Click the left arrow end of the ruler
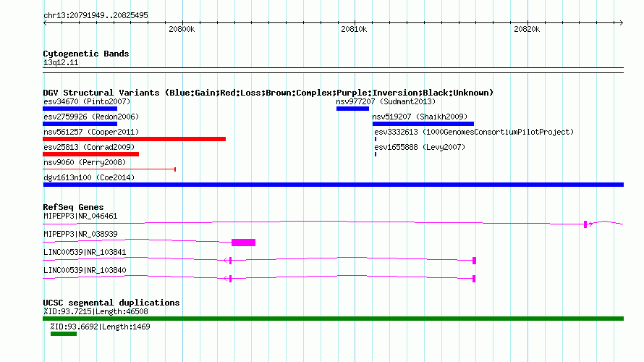The width and height of the screenshot is (644, 362). pos(45,22)
